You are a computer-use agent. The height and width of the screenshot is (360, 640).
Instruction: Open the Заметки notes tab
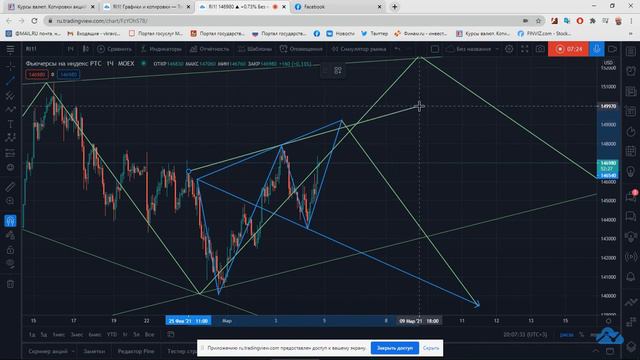point(94,351)
